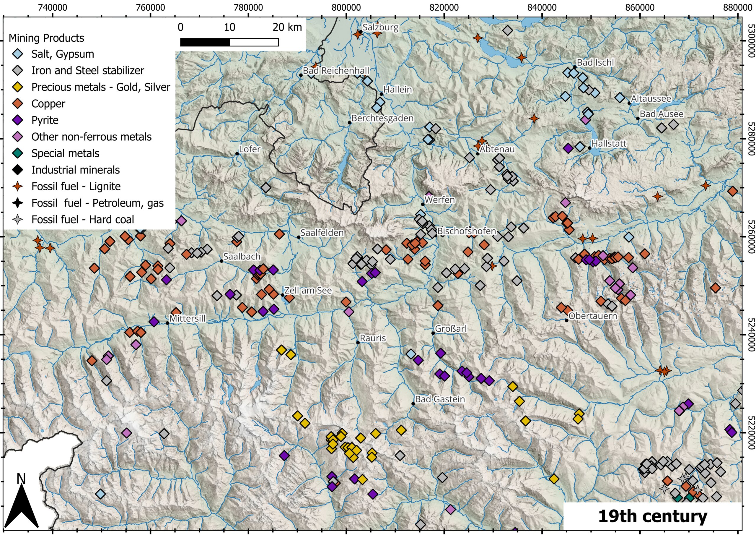Click the Werfen town label
The height and width of the screenshot is (535, 756).
(440, 200)
